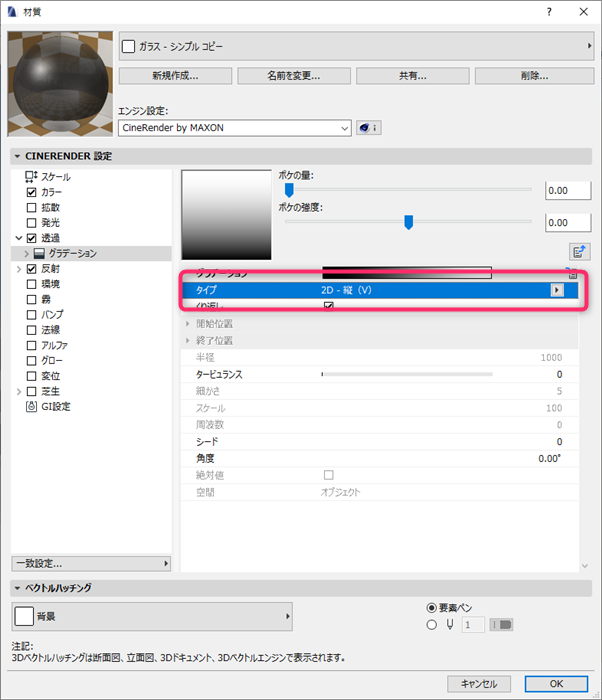
Task: Click the キャンセル button
Action: coord(479,683)
